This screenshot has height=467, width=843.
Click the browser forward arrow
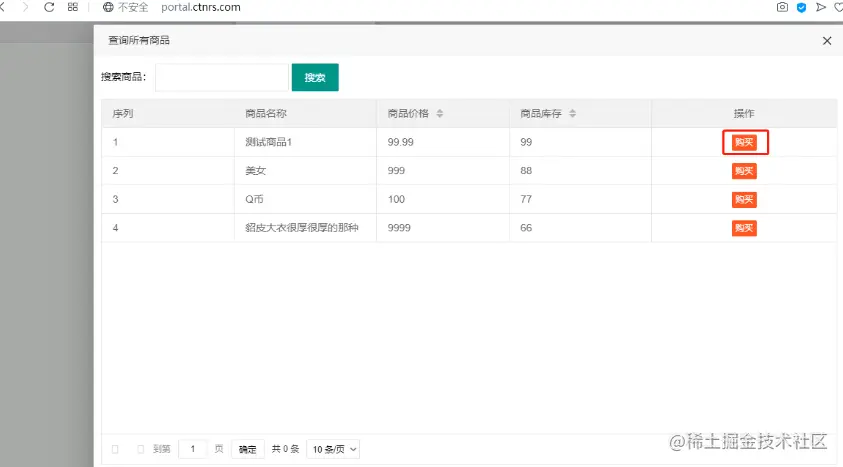25,8
